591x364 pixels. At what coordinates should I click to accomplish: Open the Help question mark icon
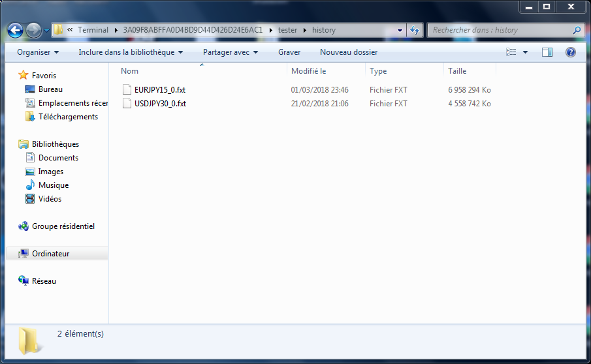tap(570, 52)
